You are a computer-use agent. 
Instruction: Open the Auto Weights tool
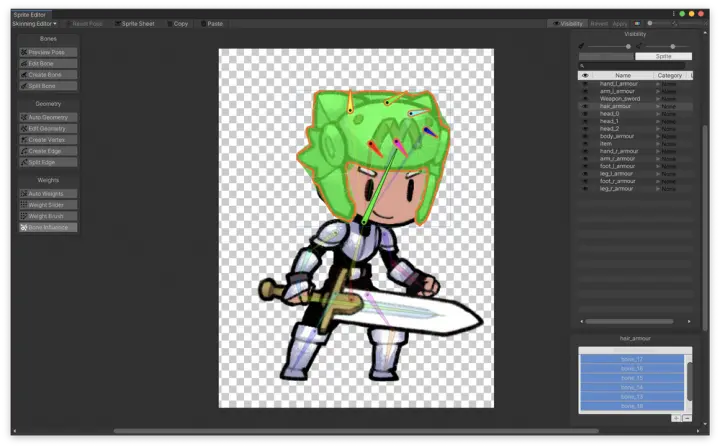48,194
